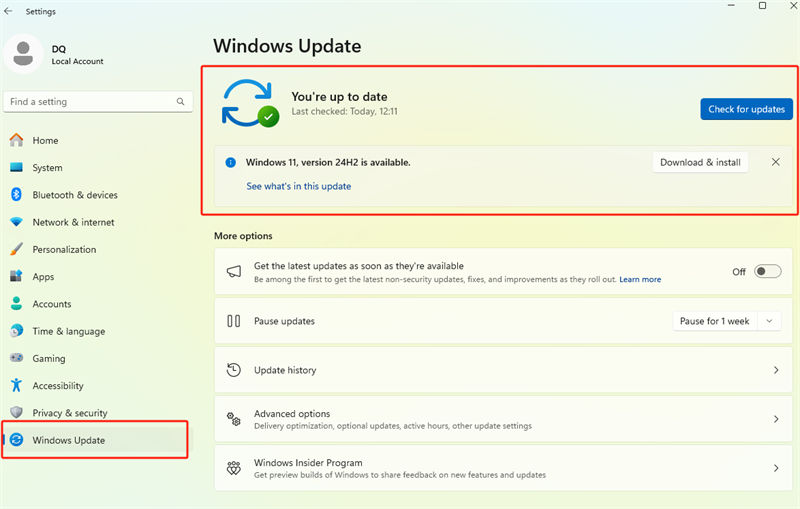Click the Check for updates button

tap(746, 109)
